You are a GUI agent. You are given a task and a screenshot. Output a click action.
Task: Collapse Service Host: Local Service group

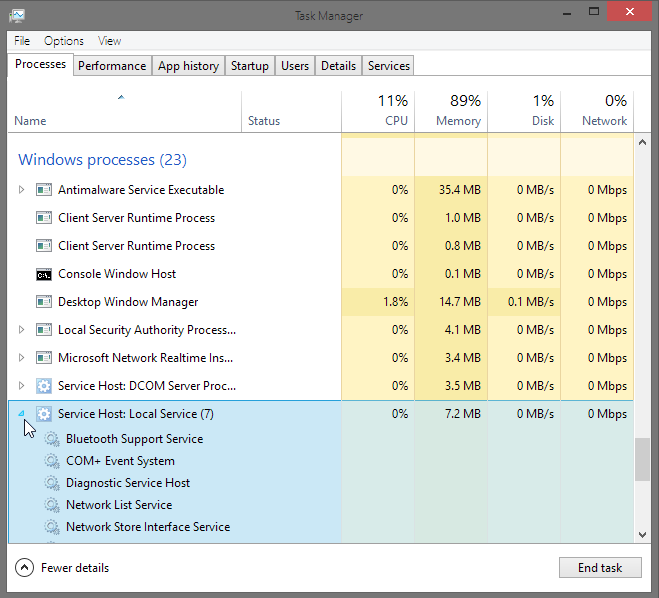click(21, 414)
